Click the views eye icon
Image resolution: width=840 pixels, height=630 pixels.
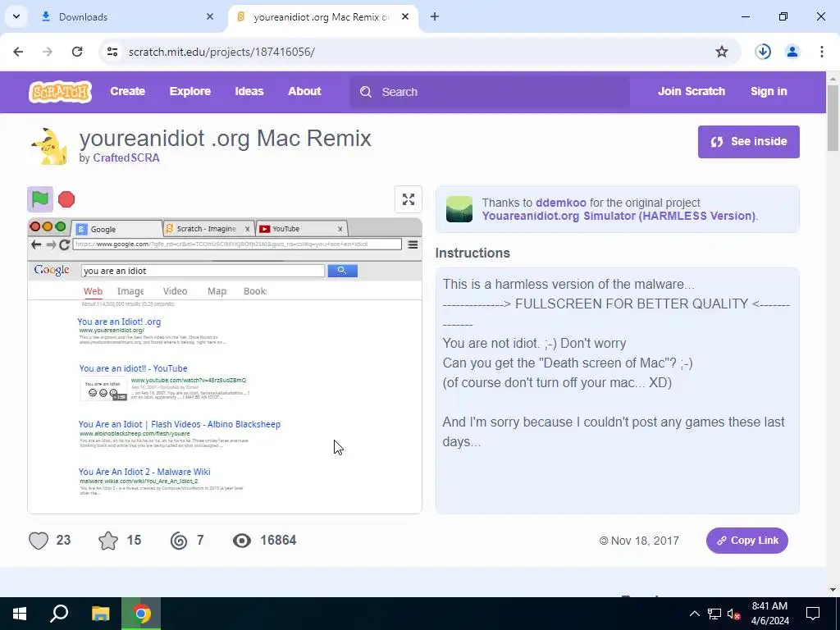(x=242, y=541)
